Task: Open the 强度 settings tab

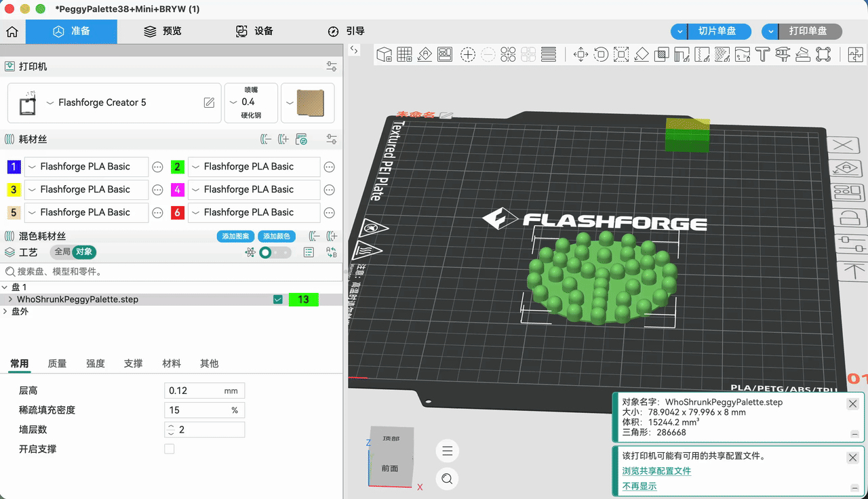Action: click(96, 363)
